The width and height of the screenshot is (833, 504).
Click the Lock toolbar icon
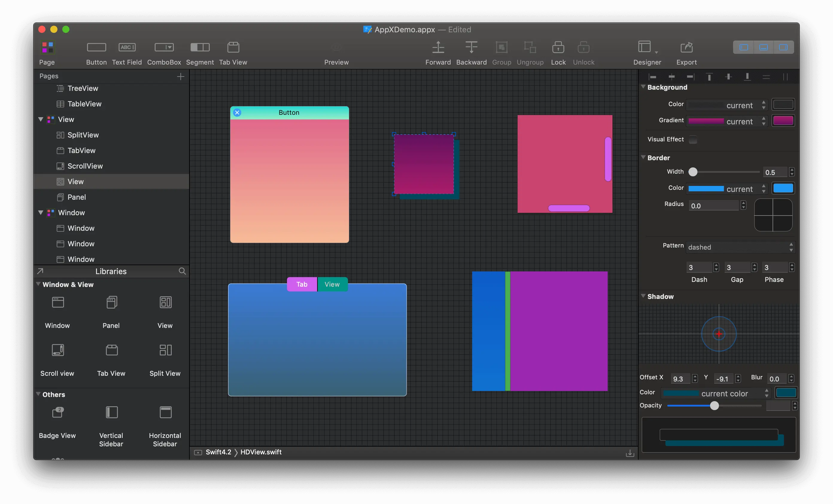tap(558, 48)
